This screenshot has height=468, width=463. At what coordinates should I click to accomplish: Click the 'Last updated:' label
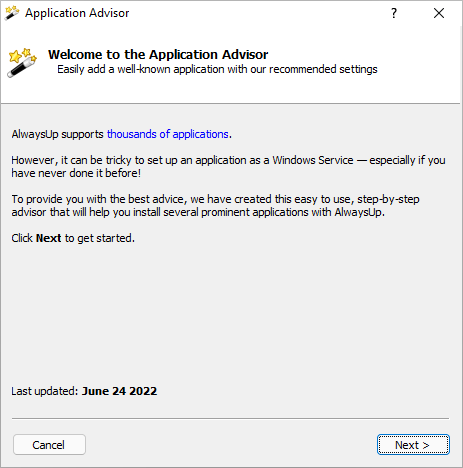(x=45, y=391)
